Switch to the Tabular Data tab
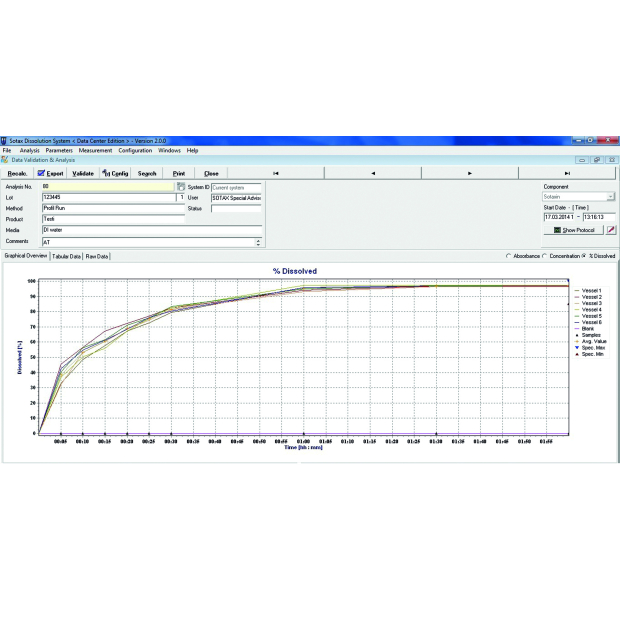This screenshot has width=620, height=620. (66, 256)
